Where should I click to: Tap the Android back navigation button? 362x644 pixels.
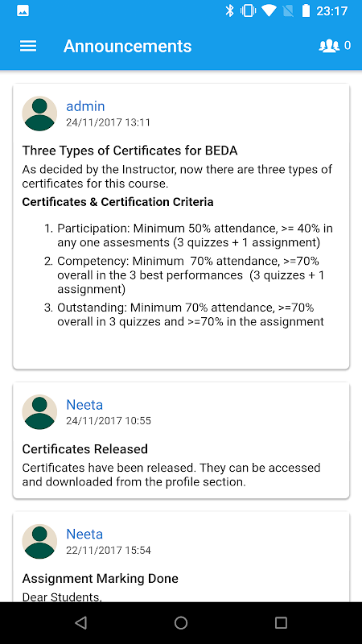81,623
